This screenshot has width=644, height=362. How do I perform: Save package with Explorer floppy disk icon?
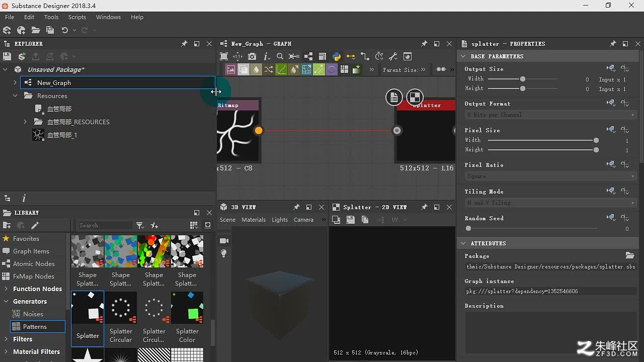point(7,56)
